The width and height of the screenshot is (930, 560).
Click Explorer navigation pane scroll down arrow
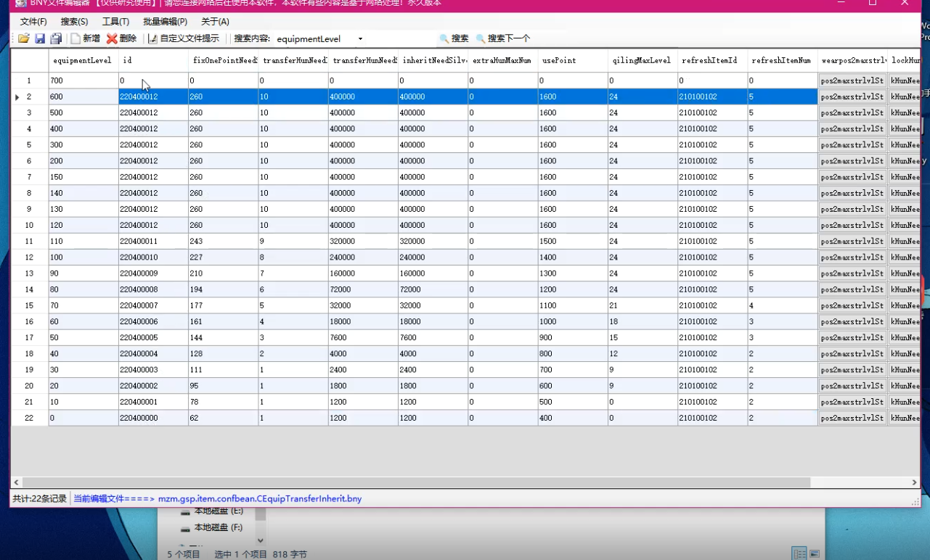tap(260, 540)
